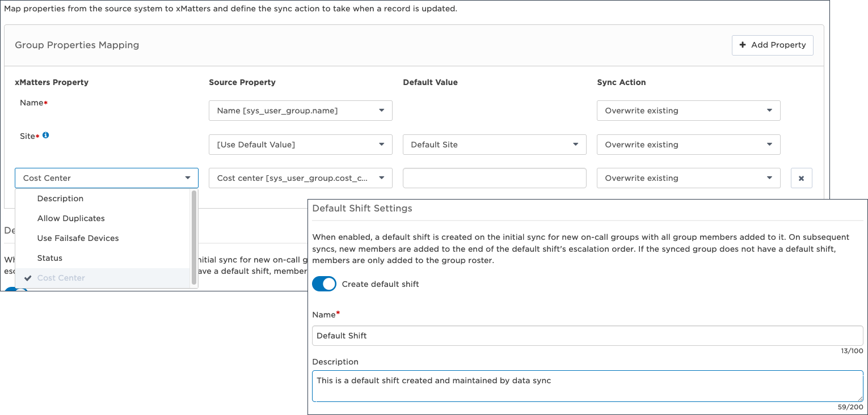Select Allow Duplicates from the dropdown list
The image size is (868, 415).
pyautogui.click(x=103, y=218)
